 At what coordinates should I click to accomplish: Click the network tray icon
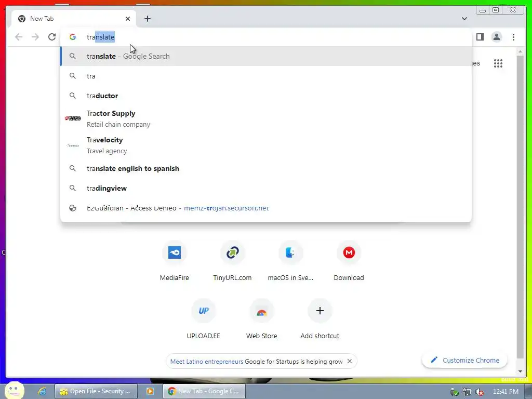[x=467, y=392]
